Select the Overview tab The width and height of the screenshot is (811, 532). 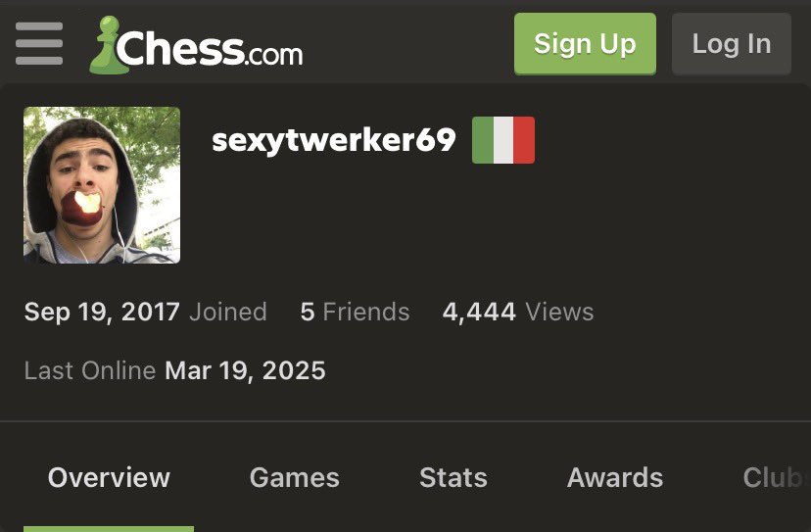click(109, 477)
